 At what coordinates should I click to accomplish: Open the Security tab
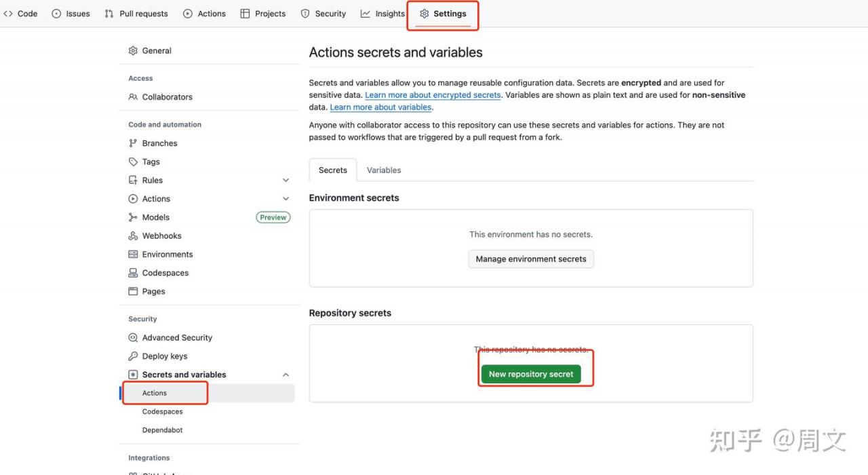(x=323, y=14)
